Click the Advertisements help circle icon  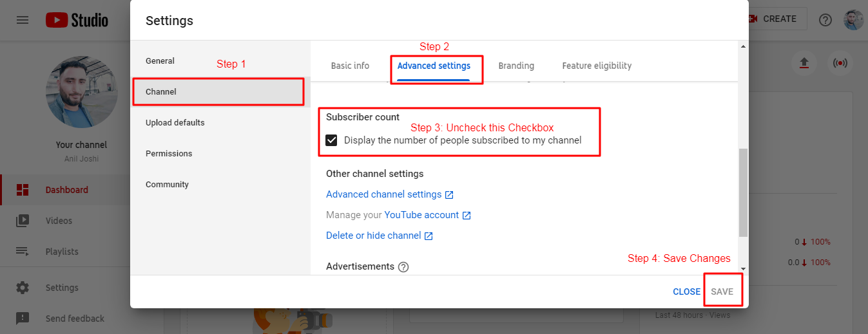tap(403, 267)
